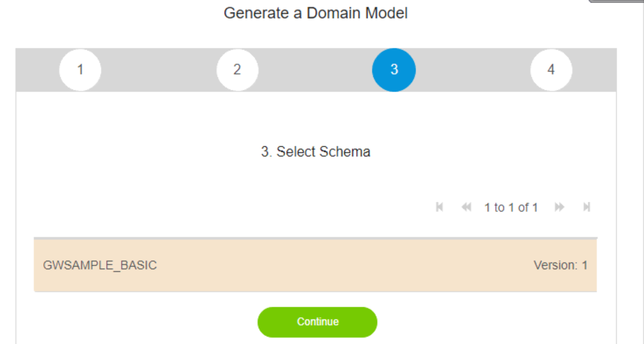
Task: Click the gray divider above the schema list
Action: tap(315, 238)
